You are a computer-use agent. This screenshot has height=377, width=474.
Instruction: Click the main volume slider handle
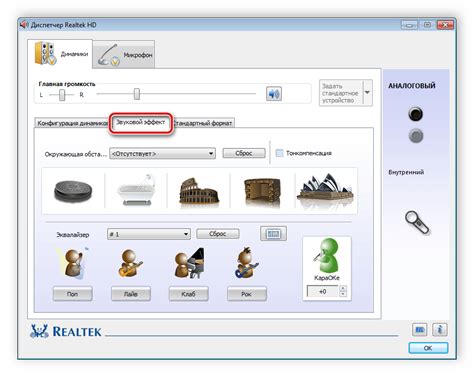pyautogui.click(x=137, y=94)
